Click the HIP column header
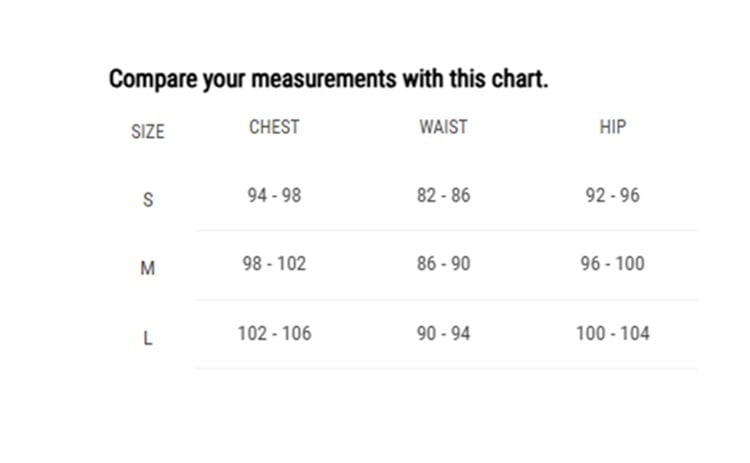 [613, 127]
